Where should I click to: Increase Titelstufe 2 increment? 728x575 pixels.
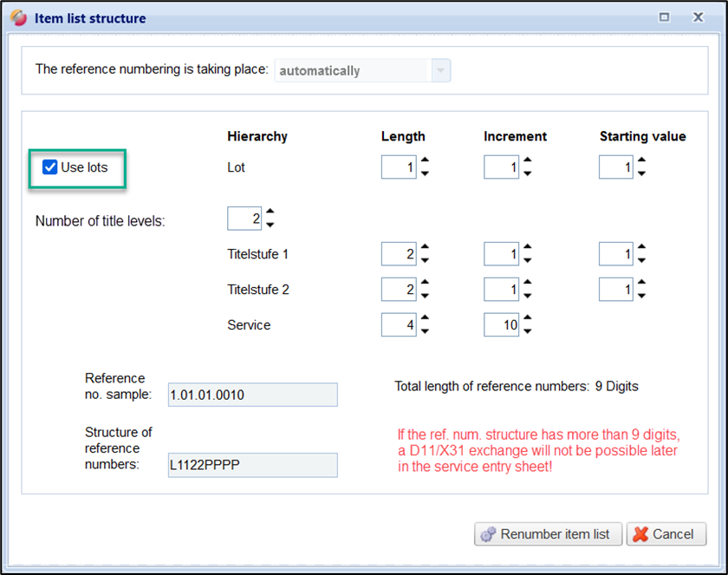(528, 284)
